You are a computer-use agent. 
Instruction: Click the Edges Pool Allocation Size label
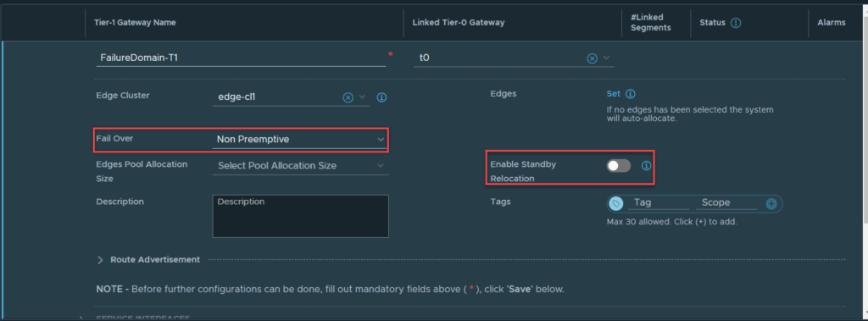point(142,172)
